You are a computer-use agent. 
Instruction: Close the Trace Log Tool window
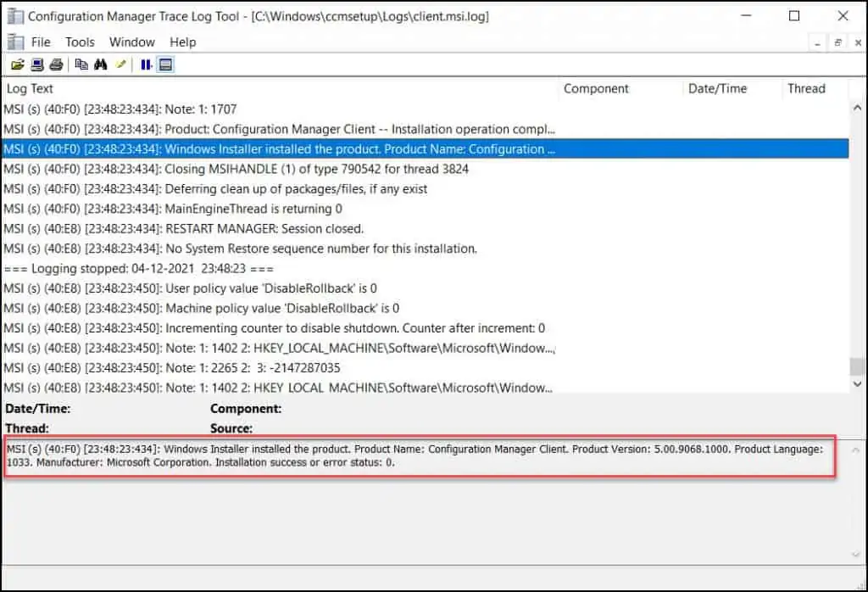(x=843, y=16)
